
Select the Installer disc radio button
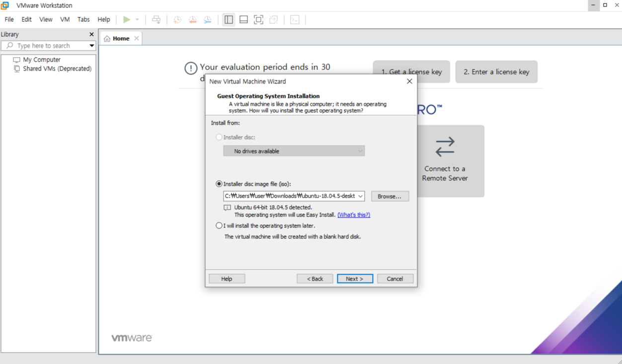[x=219, y=137]
